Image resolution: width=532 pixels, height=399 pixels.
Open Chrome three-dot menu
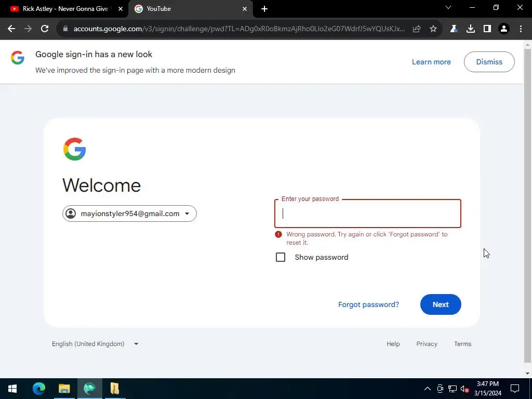click(521, 29)
